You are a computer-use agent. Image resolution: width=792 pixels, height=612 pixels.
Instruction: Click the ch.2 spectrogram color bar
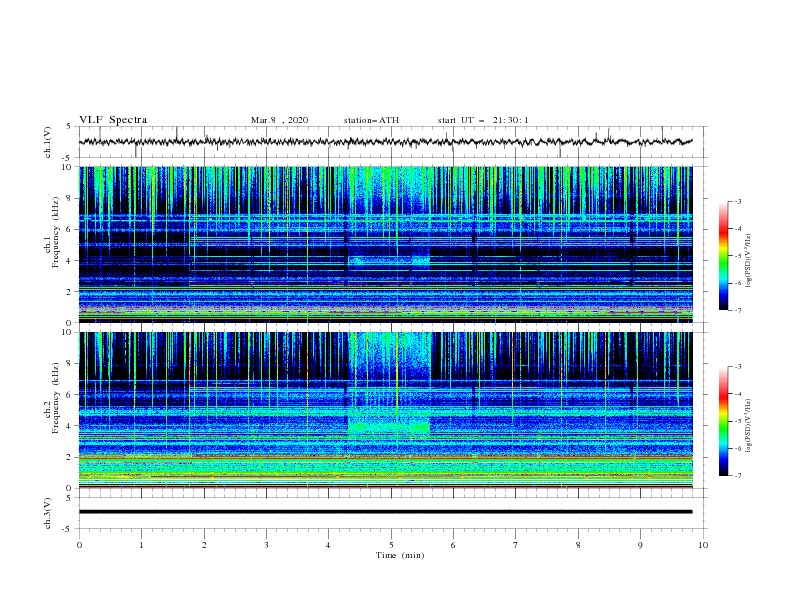(723, 421)
